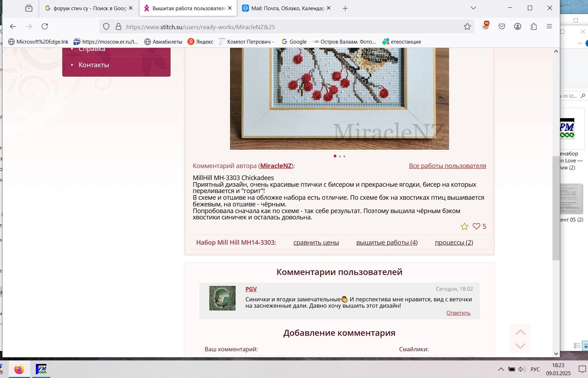Click the page's vertical scrollbar thumb

point(556,207)
